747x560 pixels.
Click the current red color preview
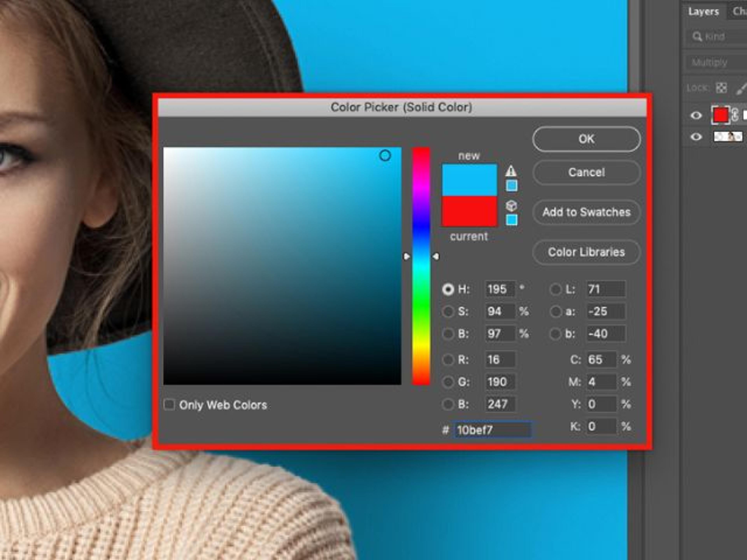point(469,211)
